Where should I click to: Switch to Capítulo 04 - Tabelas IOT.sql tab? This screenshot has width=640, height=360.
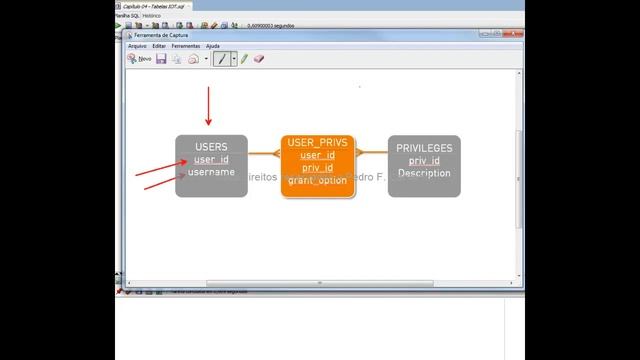(153, 6)
